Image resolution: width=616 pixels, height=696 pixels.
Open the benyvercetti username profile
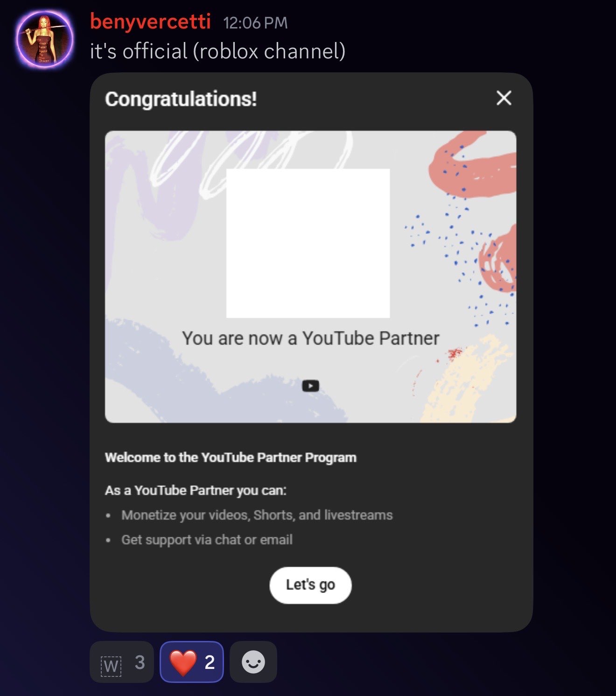point(150,22)
